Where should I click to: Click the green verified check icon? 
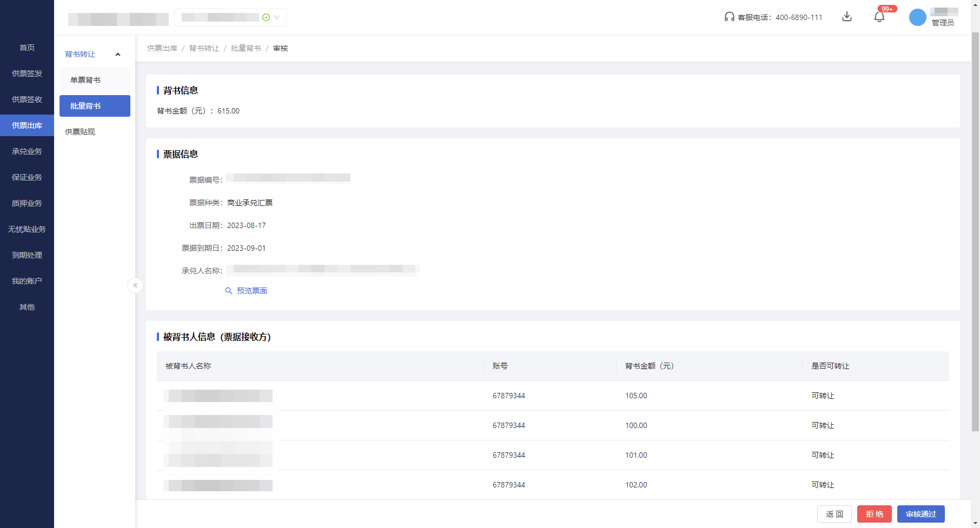(266, 17)
